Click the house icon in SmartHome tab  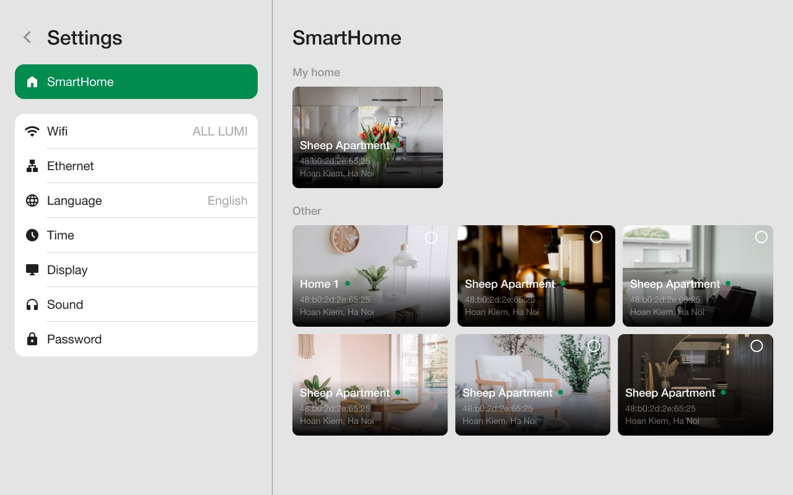pos(32,82)
